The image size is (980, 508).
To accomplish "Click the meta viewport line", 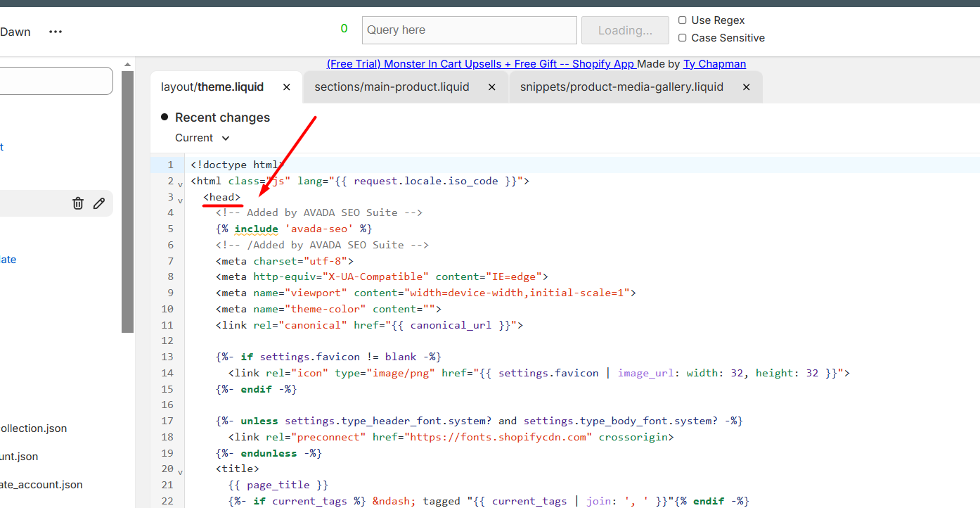I will 425,293.
